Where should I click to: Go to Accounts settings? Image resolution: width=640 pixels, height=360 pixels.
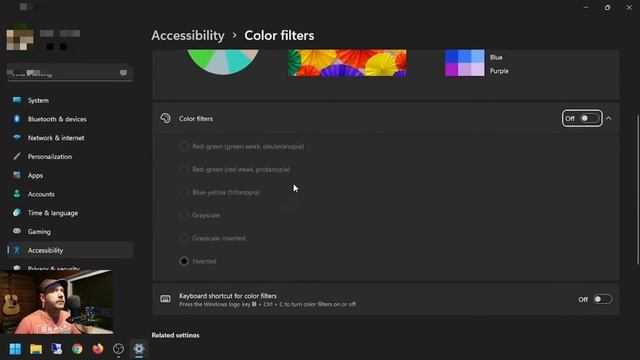tap(70, 194)
